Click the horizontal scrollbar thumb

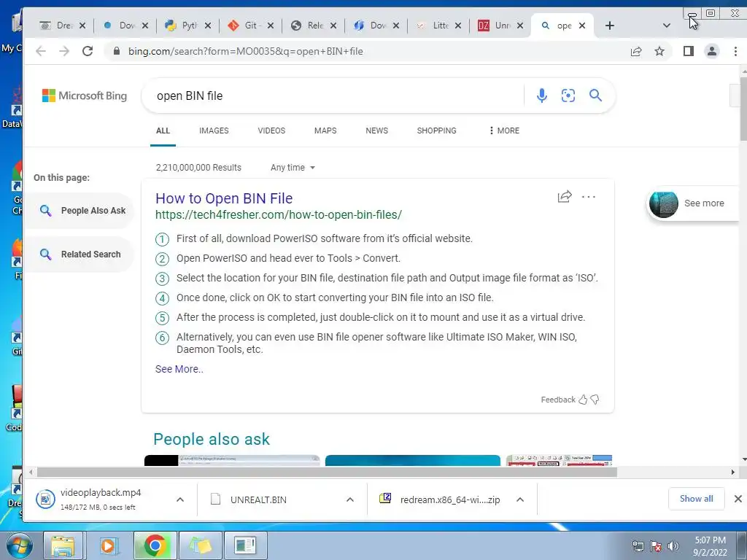pos(327,472)
